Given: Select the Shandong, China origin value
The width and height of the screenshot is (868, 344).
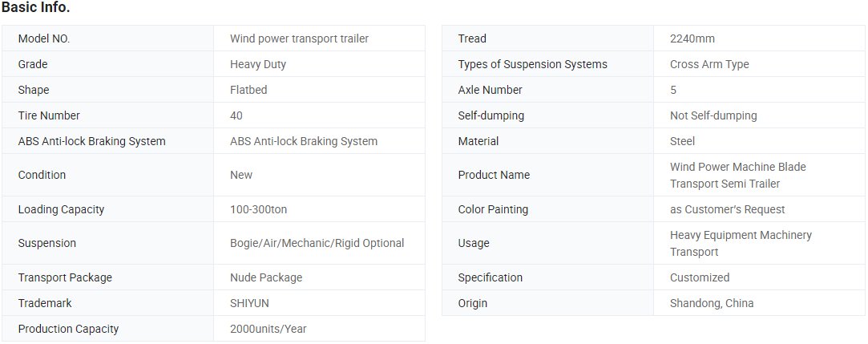Looking at the screenshot, I should [x=712, y=303].
